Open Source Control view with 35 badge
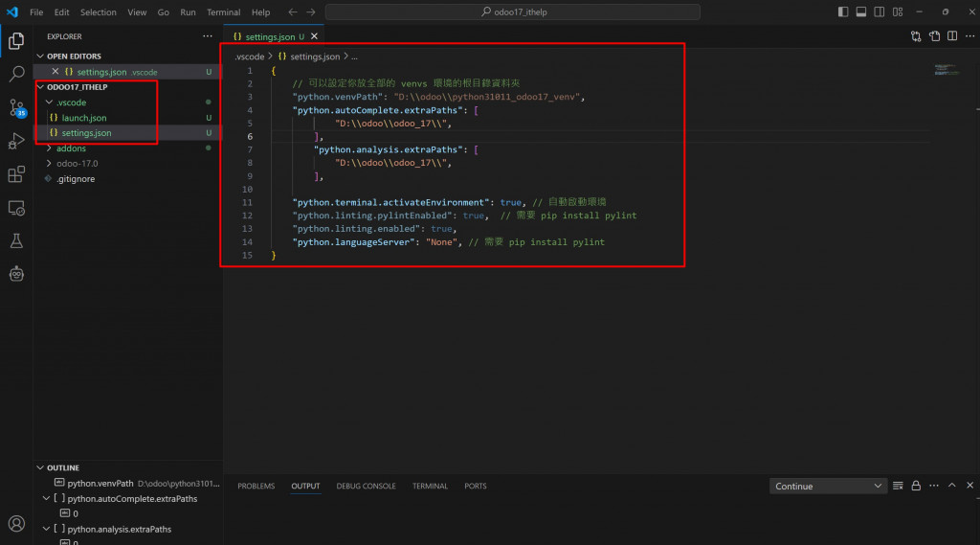This screenshot has height=545, width=980. coord(16,107)
